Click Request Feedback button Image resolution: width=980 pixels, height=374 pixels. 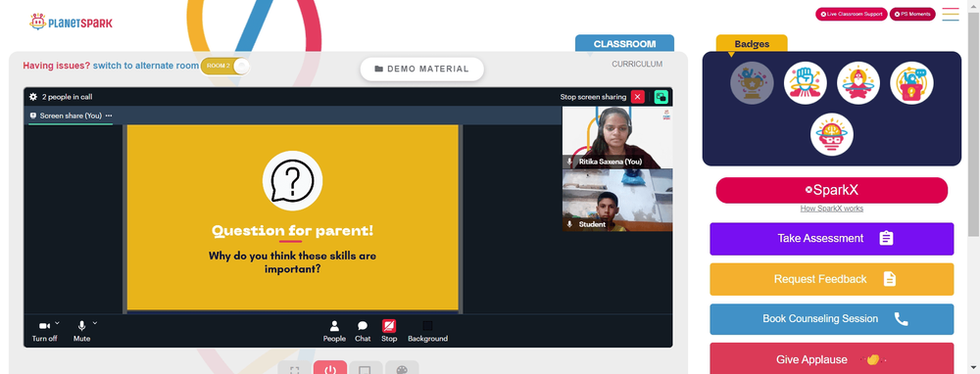click(831, 279)
